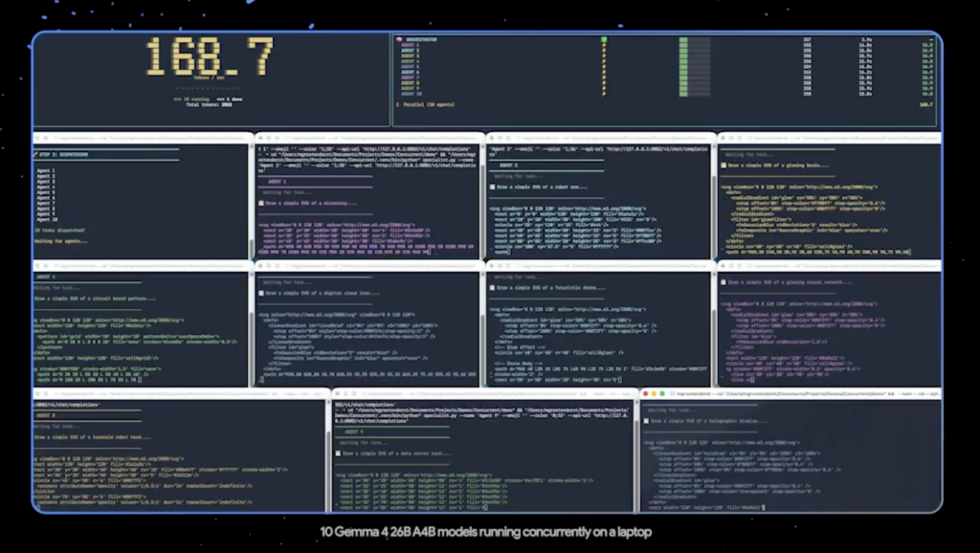This screenshot has height=553, width=980.
Task: Click the red ORCHESTRATOR icon
Action: click(399, 40)
